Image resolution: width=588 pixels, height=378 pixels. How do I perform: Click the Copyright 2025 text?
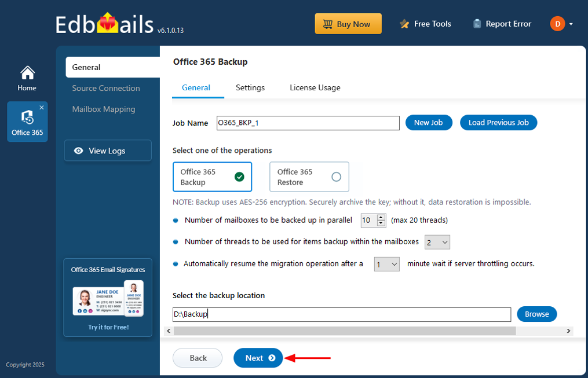(x=25, y=365)
